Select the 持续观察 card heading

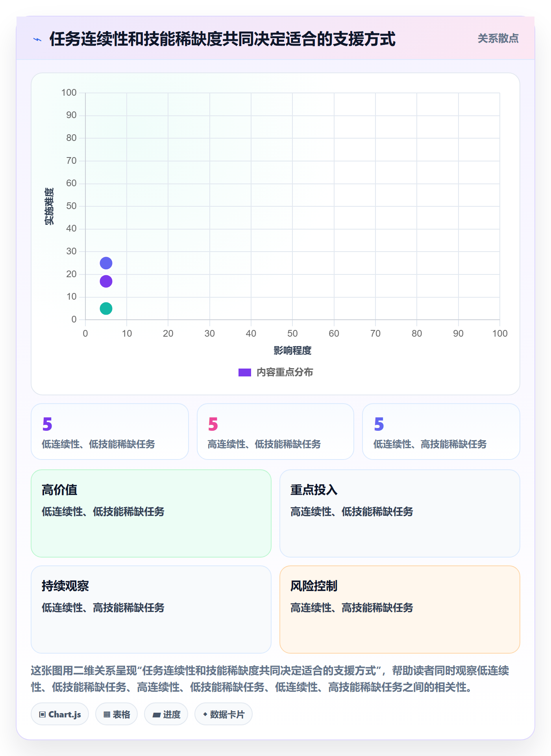(65, 586)
